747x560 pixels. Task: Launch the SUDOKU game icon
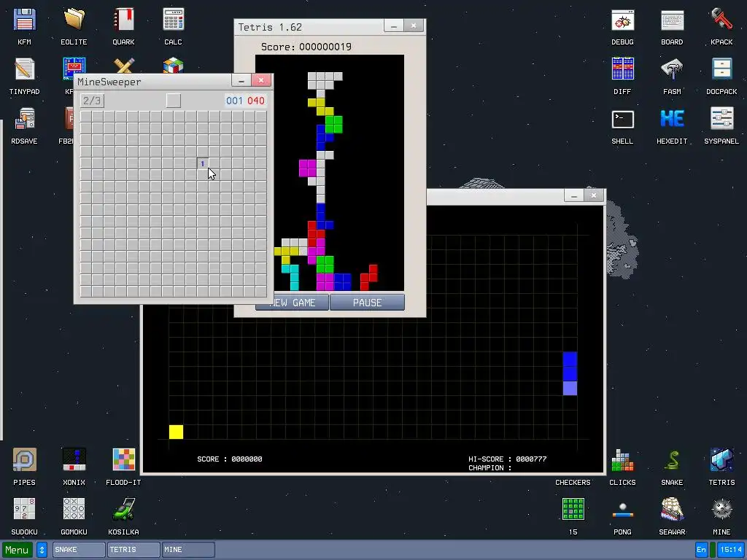coord(24,516)
